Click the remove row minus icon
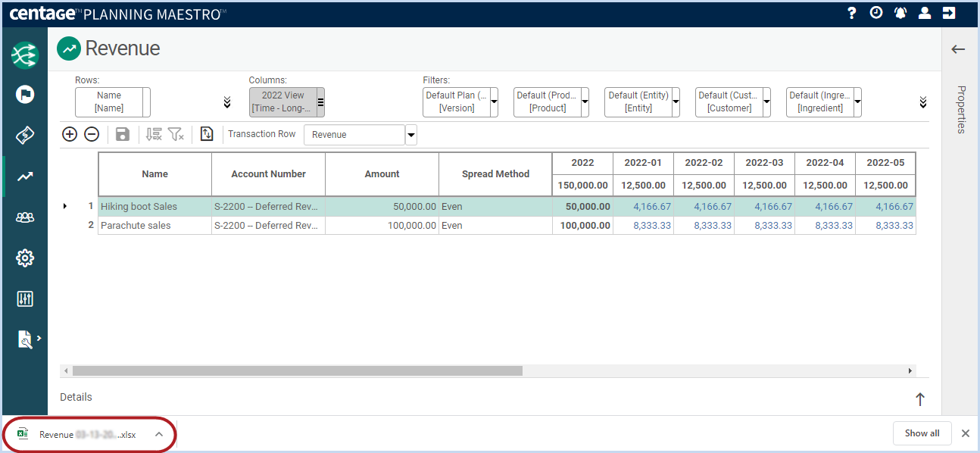Viewport: 980px width, 453px height. tap(91, 134)
